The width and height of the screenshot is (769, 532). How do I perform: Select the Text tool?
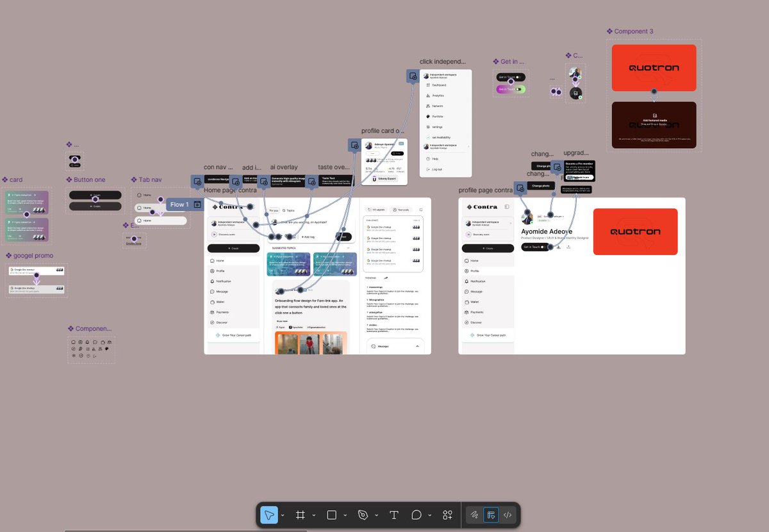pyautogui.click(x=394, y=515)
